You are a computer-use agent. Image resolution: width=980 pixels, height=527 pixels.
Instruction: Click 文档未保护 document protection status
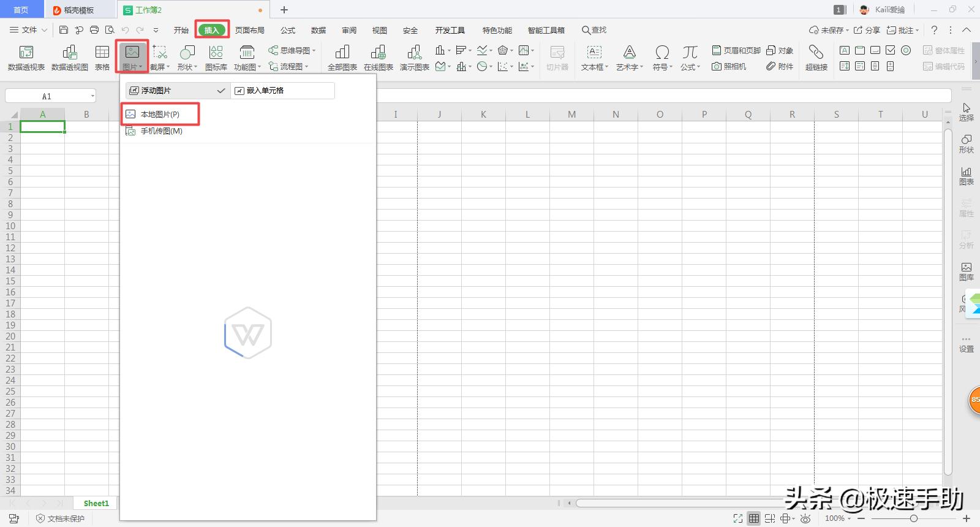coord(60,518)
